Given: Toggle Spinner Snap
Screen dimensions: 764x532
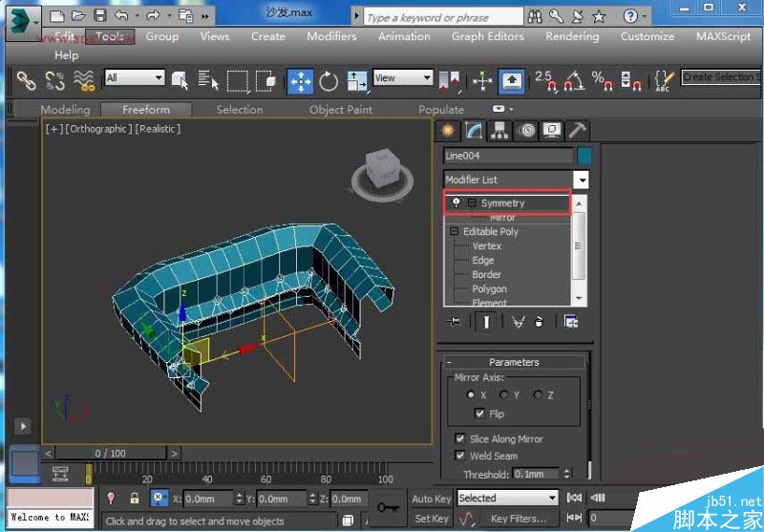Looking at the screenshot, I should click(631, 81).
